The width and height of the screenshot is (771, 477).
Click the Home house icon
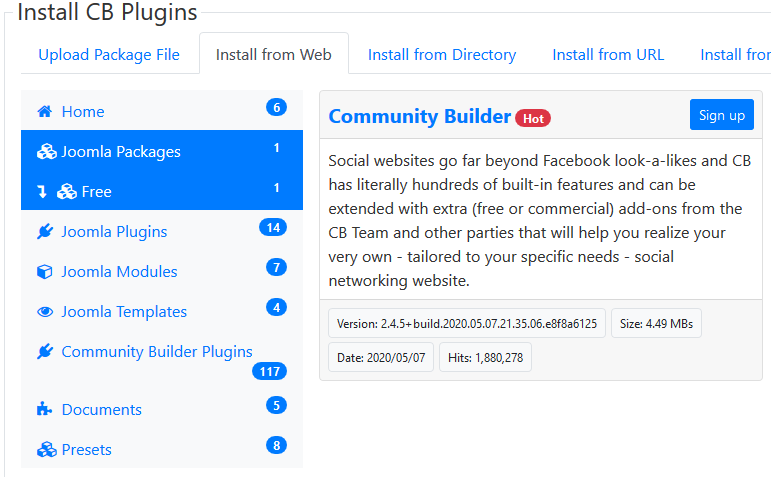(x=45, y=112)
